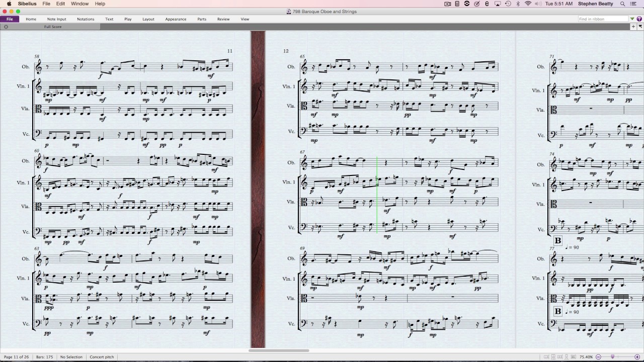Click the calculator menu bar icon
Screen dimensions: 644x362
tap(457, 4)
